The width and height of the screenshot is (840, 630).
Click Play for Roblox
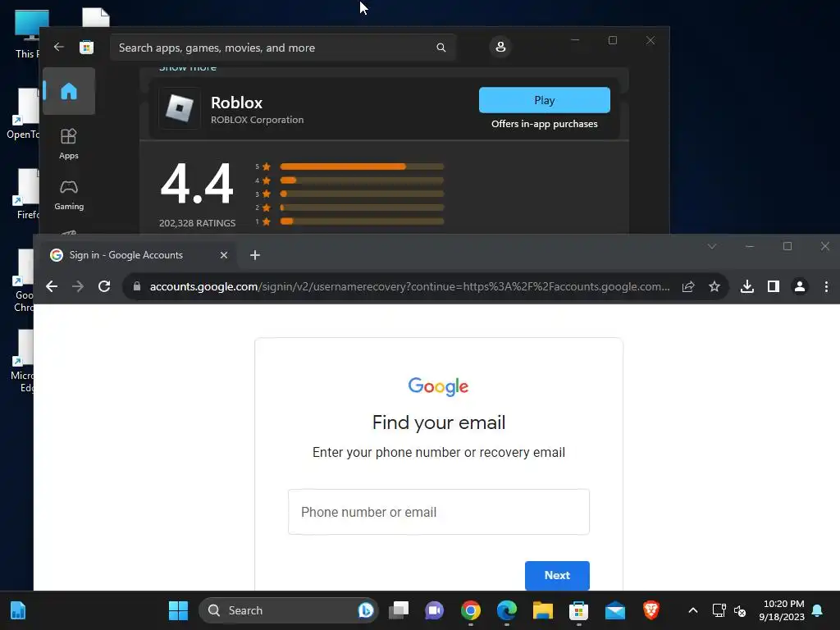(545, 100)
